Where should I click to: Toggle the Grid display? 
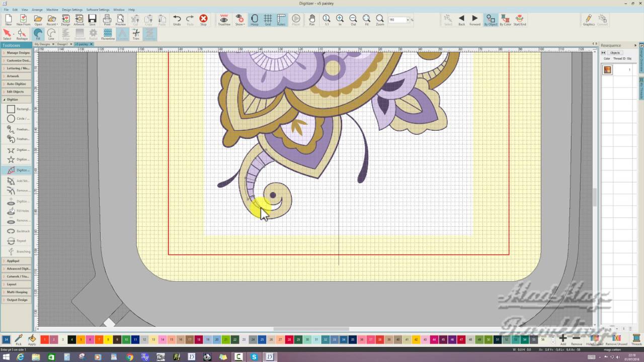coord(268,20)
